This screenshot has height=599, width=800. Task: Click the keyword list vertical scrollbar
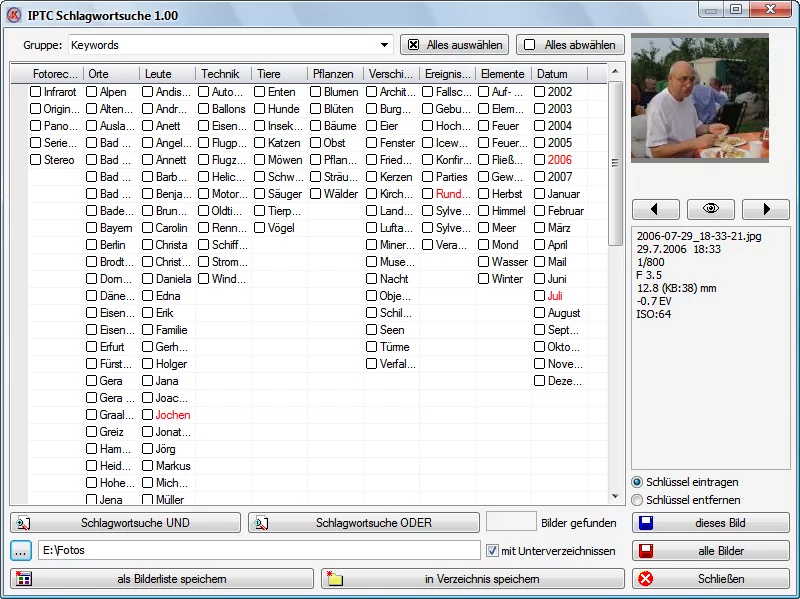point(616,300)
